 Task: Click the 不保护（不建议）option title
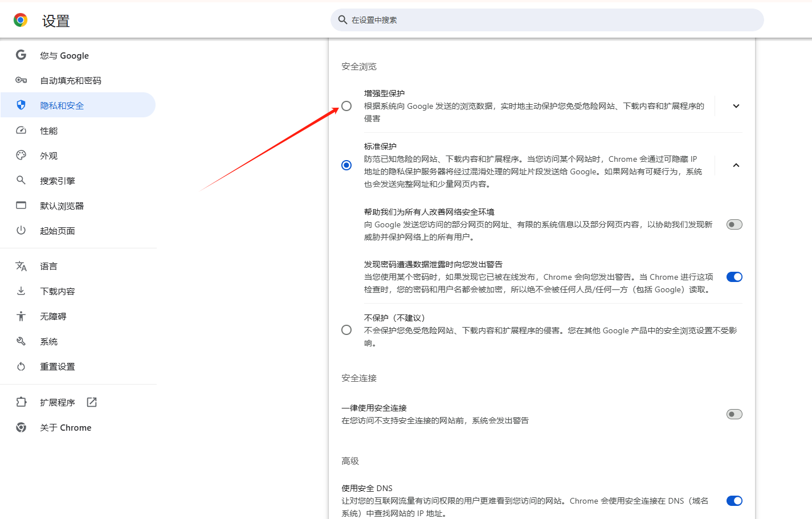[x=395, y=318]
